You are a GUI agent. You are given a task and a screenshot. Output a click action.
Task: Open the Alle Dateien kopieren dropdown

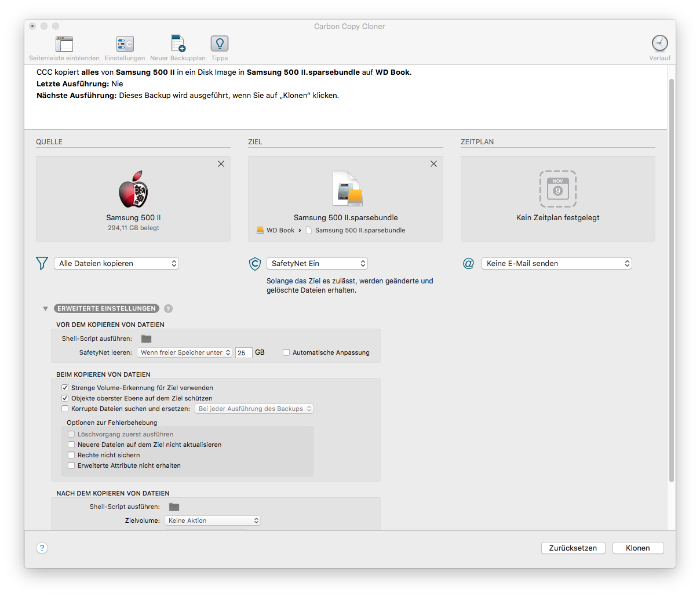click(x=116, y=264)
